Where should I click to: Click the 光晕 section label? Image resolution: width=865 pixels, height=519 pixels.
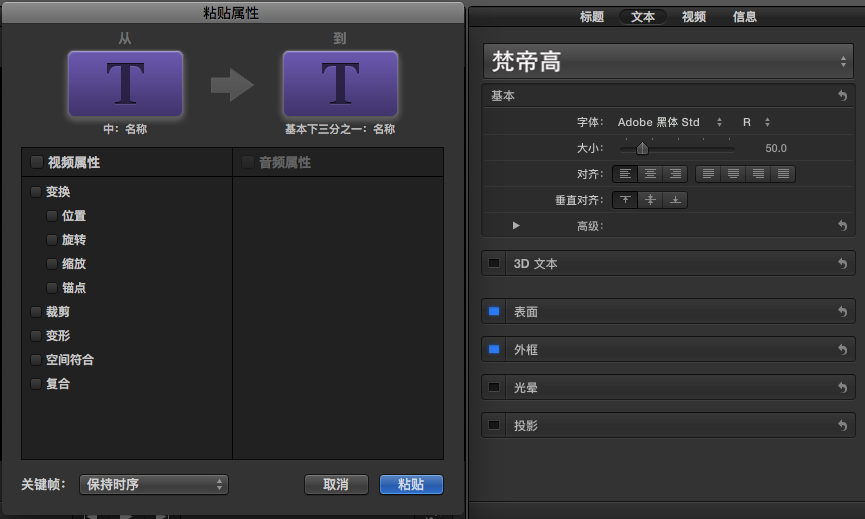pyautogui.click(x=526, y=387)
